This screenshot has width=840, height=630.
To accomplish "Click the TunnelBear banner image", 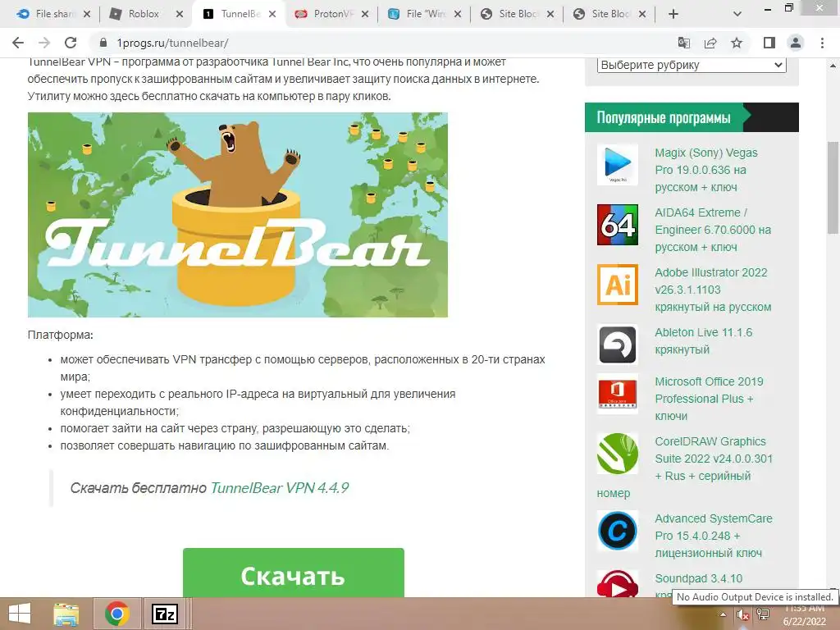I will [237, 215].
